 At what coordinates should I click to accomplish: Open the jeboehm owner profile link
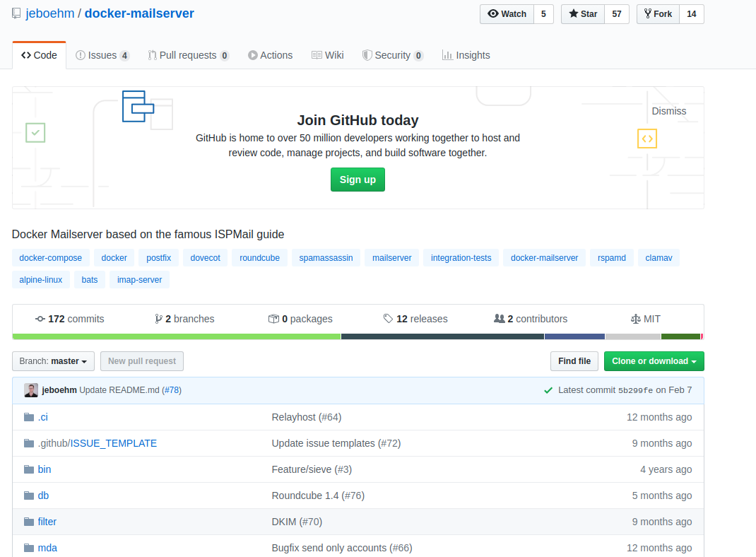pos(50,13)
